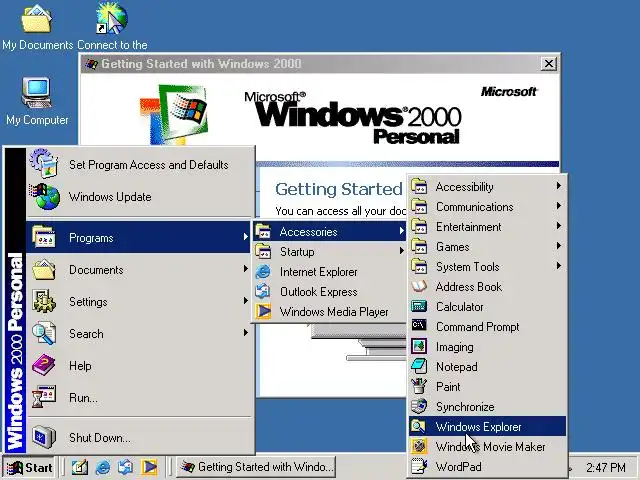Click the Command Prompt icon
The height and width of the screenshot is (480, 640).
[x=419, y=326]
